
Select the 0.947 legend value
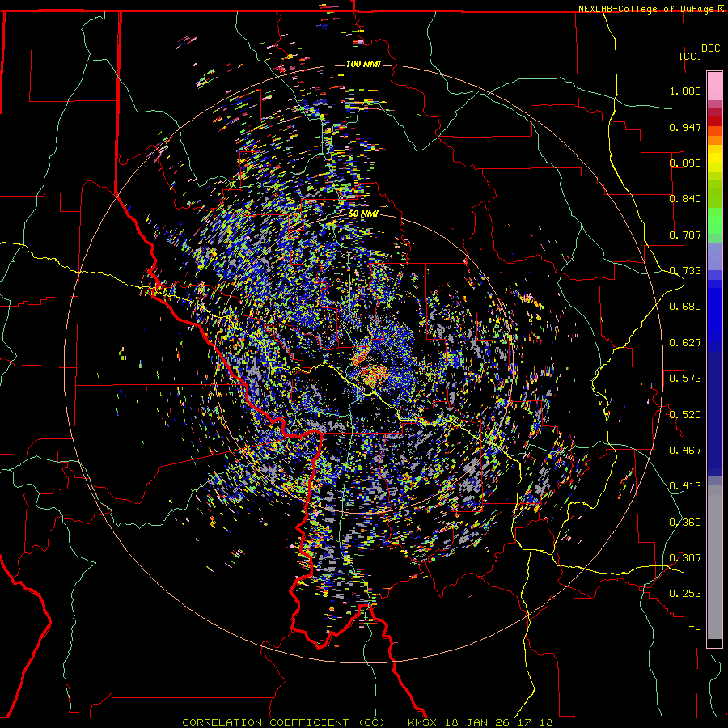[x=685, y=127]
